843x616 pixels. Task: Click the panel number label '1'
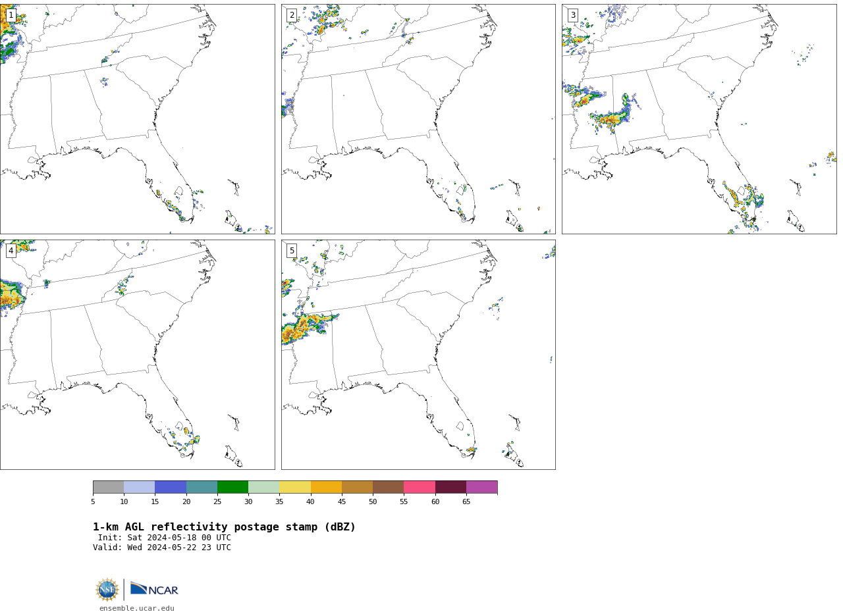[x=11, y=15]
